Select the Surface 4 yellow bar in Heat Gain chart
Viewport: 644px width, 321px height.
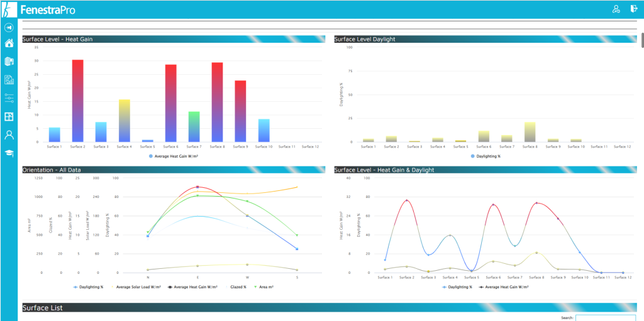click(125, 121)
